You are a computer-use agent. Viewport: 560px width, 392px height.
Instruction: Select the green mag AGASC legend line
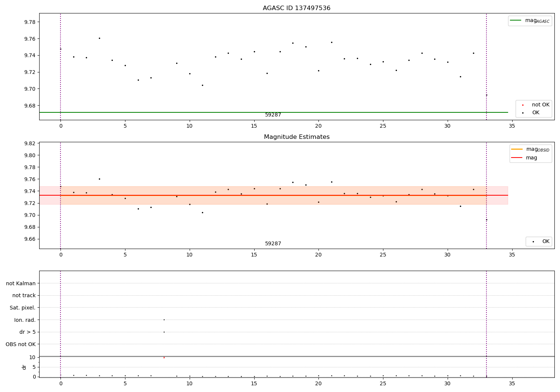click(516, 20)
